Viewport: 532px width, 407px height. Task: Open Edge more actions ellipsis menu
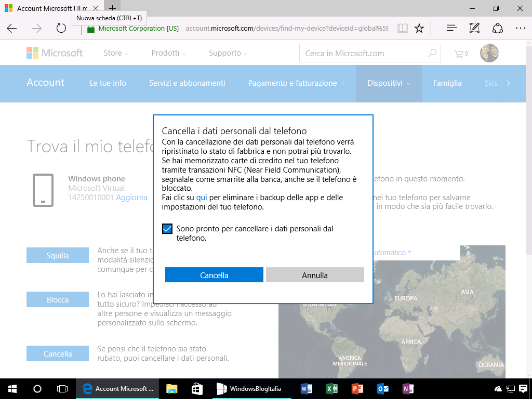[x=520, y=28]
